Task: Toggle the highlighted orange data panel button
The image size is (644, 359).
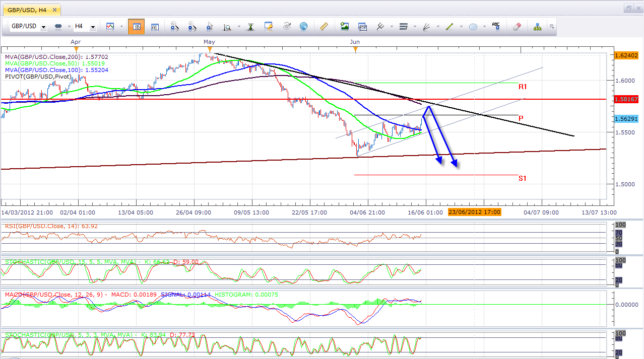Action: [136, 26]
